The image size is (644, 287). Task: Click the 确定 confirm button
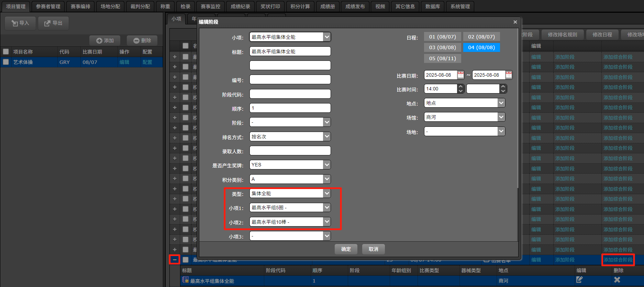(346, 249)
